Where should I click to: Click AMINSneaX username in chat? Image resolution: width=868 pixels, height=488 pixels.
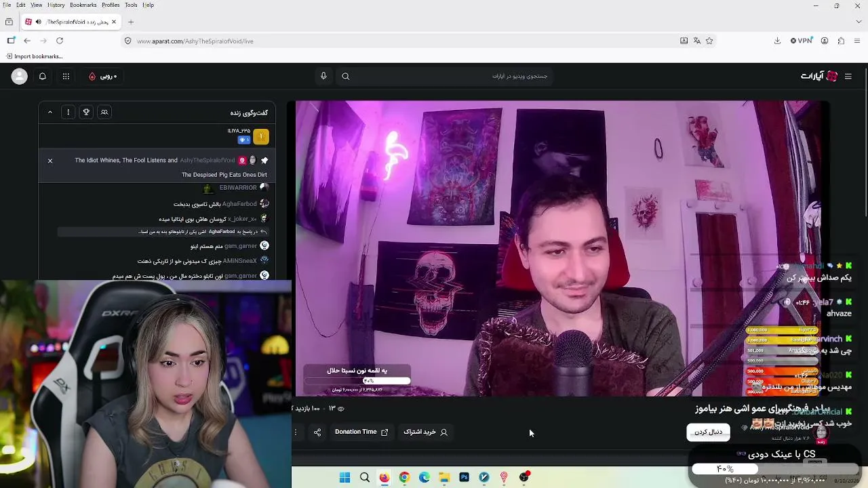240,261
